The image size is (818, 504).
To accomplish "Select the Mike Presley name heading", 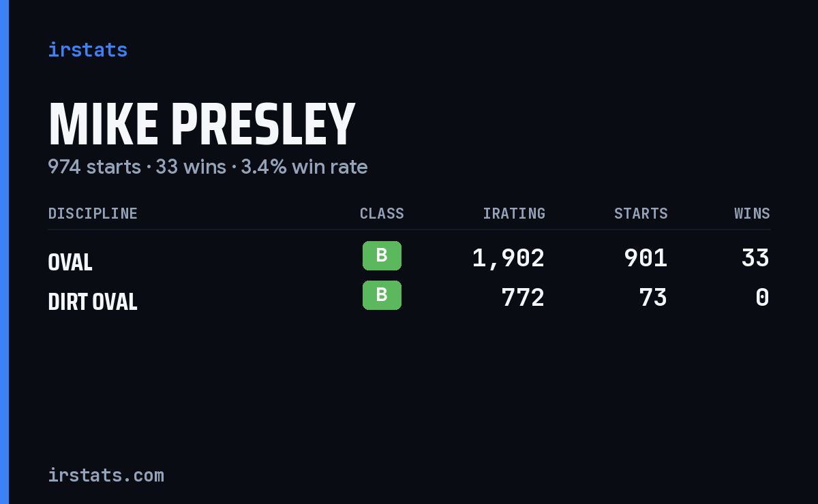I will (x=202, y=125).
